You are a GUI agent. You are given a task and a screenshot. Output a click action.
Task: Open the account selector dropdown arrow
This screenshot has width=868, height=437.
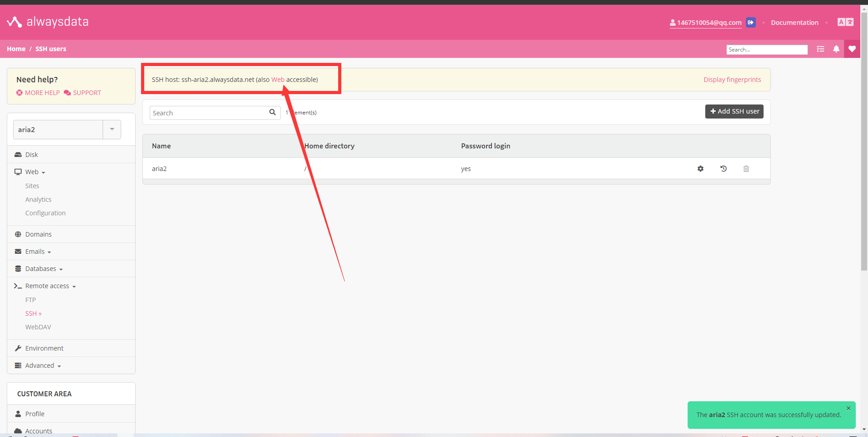112,129
